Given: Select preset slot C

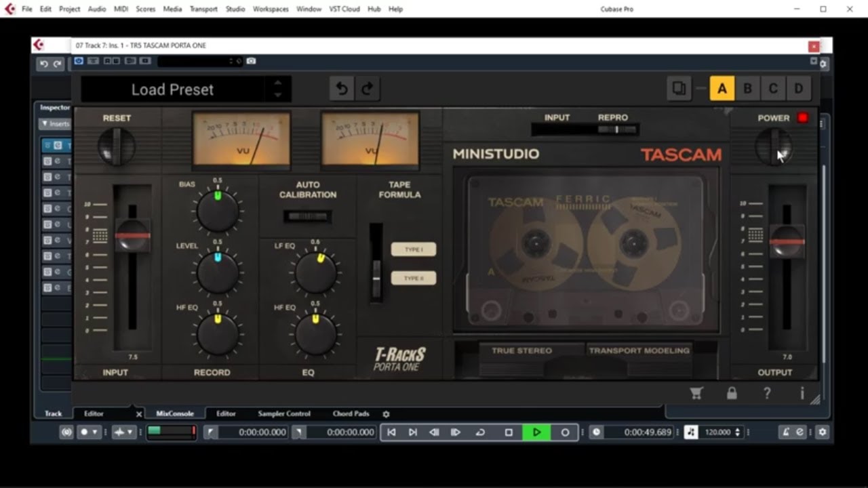Looking at the screenshot, I should click(x=773, y=89).
